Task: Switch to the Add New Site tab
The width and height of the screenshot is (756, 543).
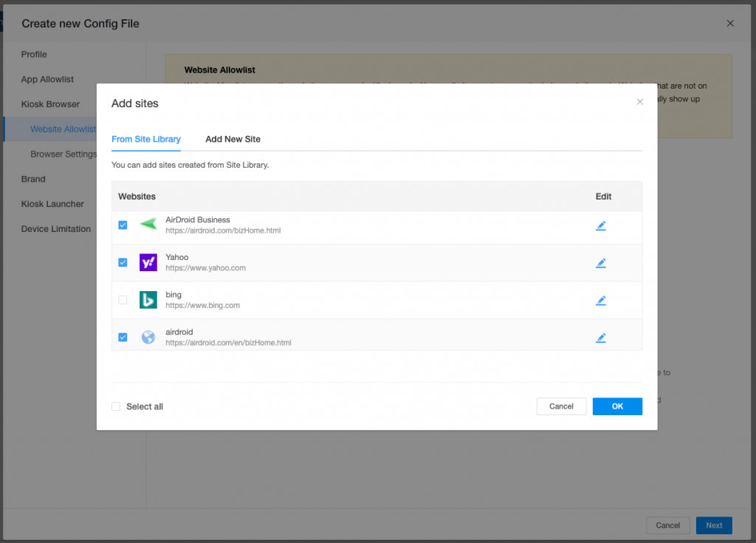Action: click(x=233, y=139)
